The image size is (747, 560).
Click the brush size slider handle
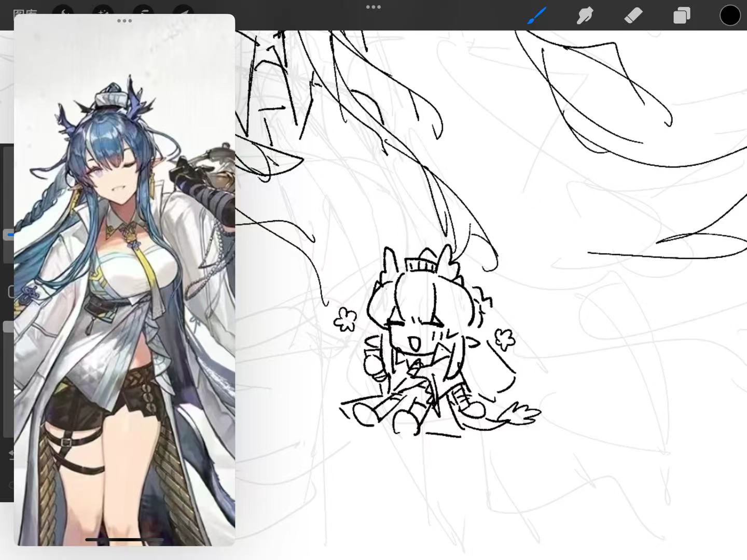pos(9,235)
